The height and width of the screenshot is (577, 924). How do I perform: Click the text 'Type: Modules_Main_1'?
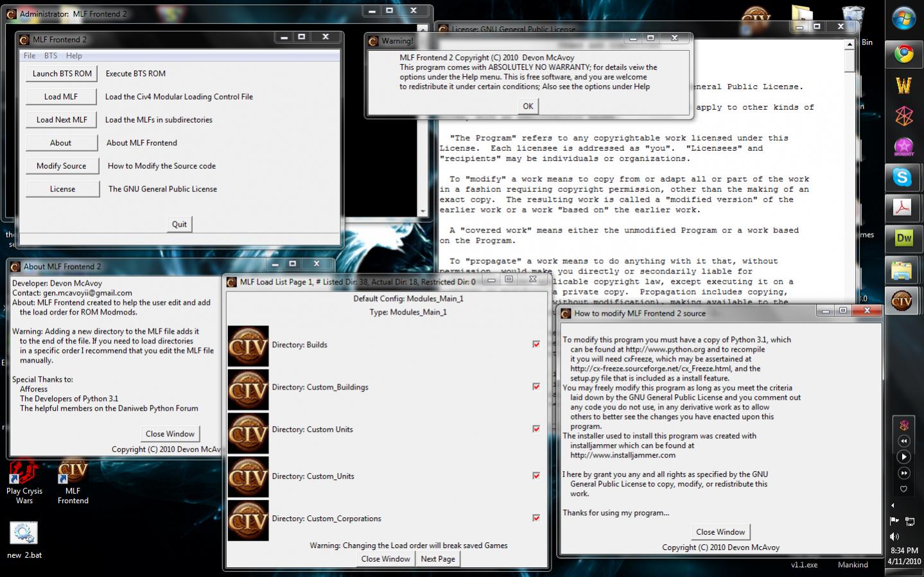(408, 313)
